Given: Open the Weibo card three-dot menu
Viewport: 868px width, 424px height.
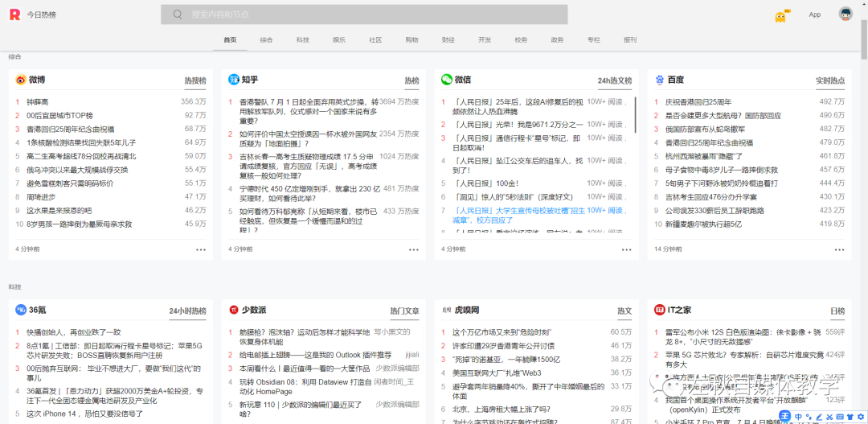Looking at the screenshot, I should pyautogui.click(x=200, y=249).
